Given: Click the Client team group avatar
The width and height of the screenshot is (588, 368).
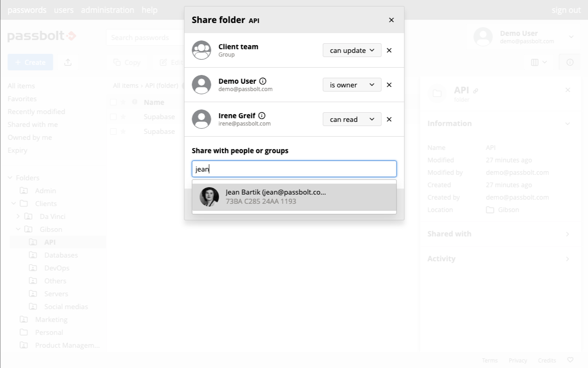Looking at the screenshot, I should coord(201,50).
